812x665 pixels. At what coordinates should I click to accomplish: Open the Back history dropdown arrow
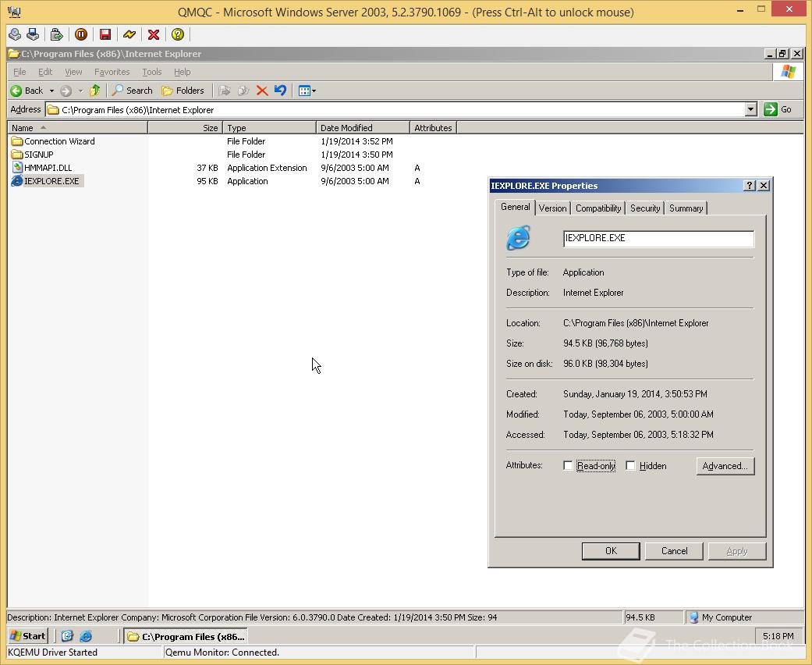[x=51, y=91]
